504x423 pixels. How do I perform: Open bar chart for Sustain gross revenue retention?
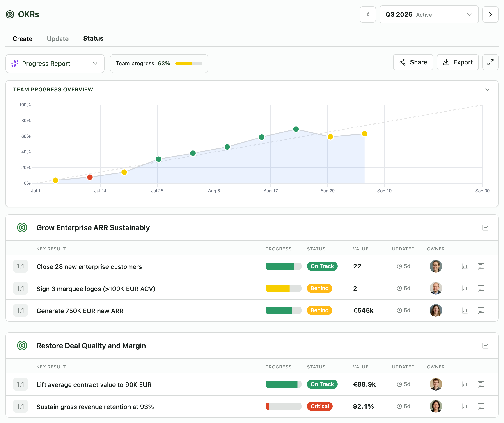tap(465, 406)
